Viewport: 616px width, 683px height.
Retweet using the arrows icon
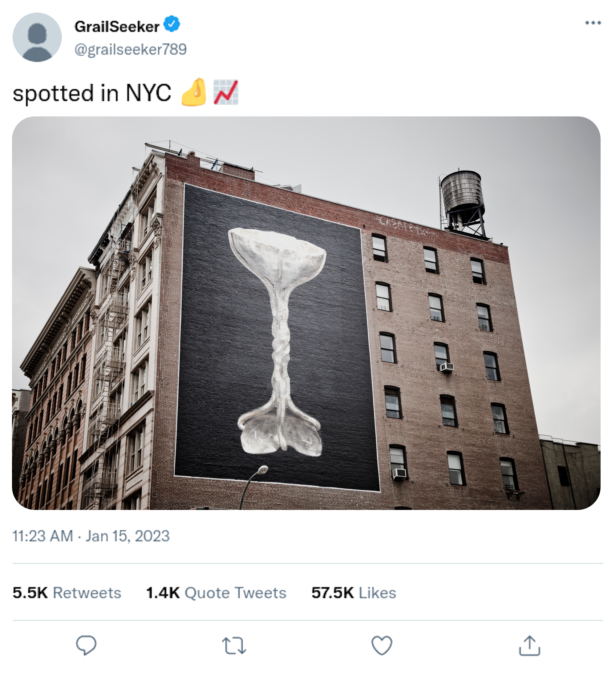click(x=234, y=645)
